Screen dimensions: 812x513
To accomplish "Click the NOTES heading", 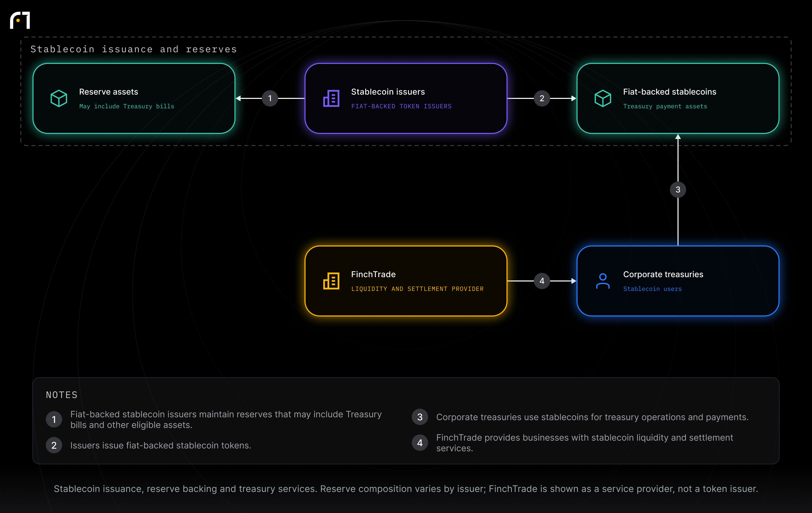I will point(62,395).
